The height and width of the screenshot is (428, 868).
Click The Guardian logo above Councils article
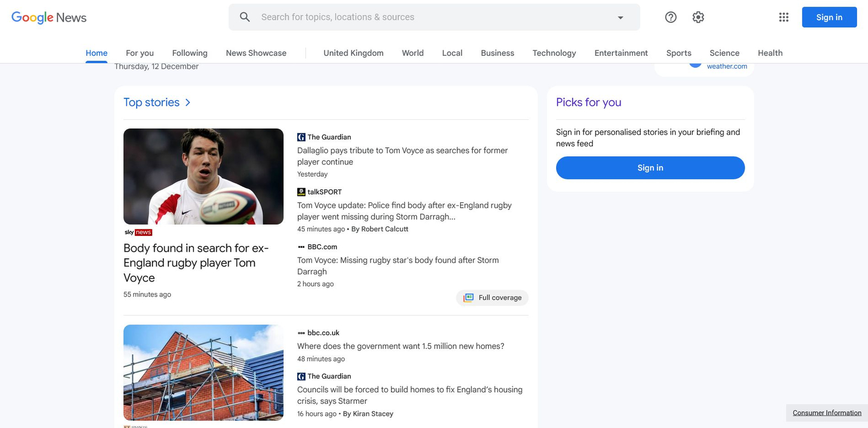(x=301, y=376)
